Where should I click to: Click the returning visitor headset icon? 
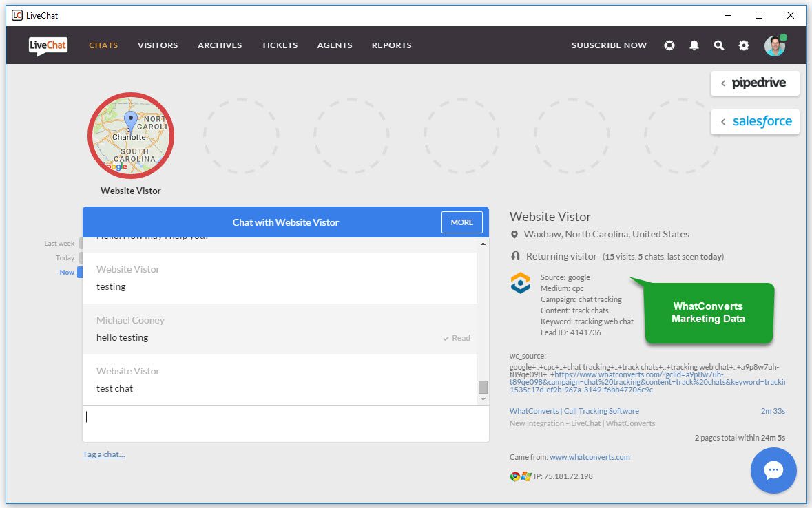(x=514, y=256)
